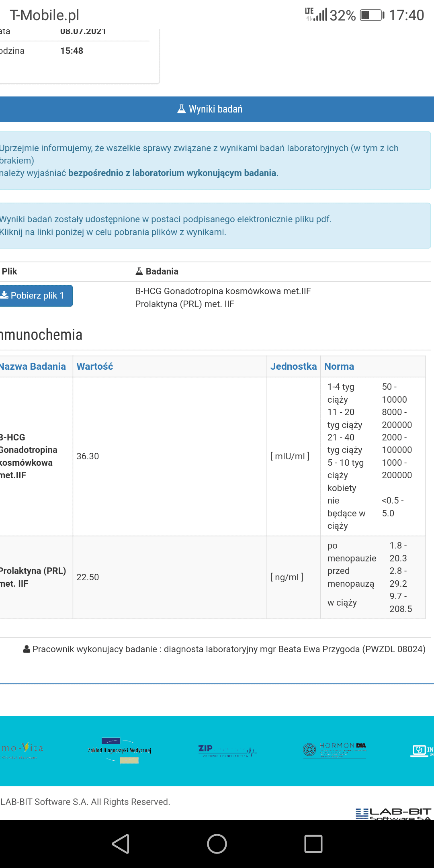Click the ZIP Zdrowie i Profilaktyka logo

point(227,750)
